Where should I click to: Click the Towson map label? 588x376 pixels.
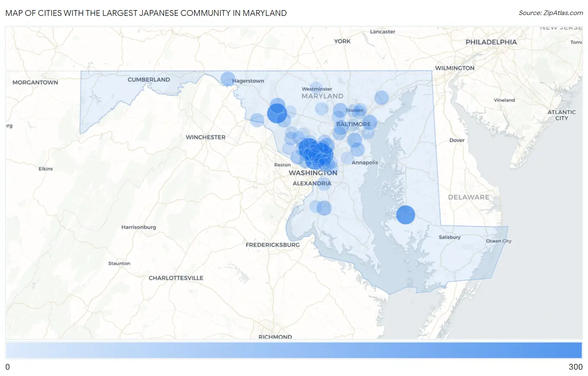point(354,110)
